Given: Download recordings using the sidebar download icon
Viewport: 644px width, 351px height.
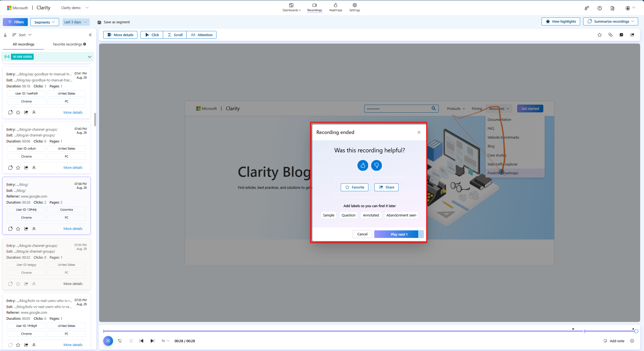Looking at the screenshot, I should coord(5,35).
